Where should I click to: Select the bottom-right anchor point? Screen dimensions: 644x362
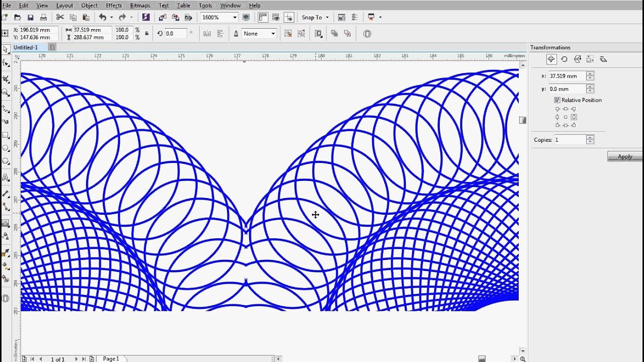point(574,125)
